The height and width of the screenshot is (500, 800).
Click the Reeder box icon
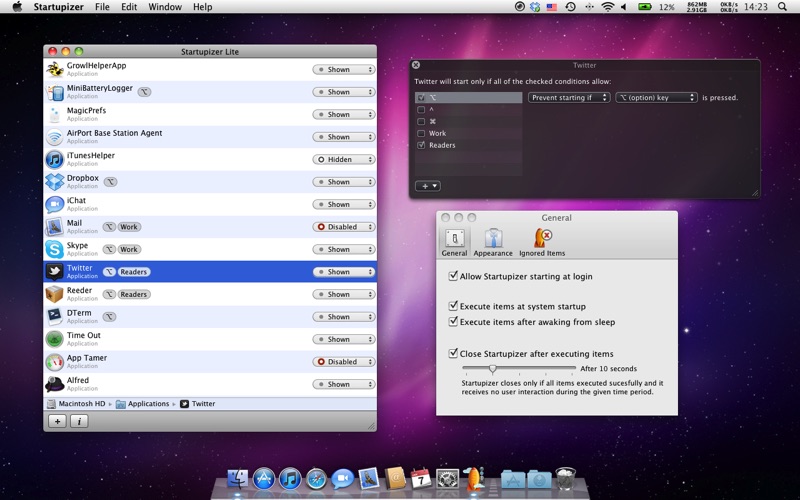pos(55,294)
